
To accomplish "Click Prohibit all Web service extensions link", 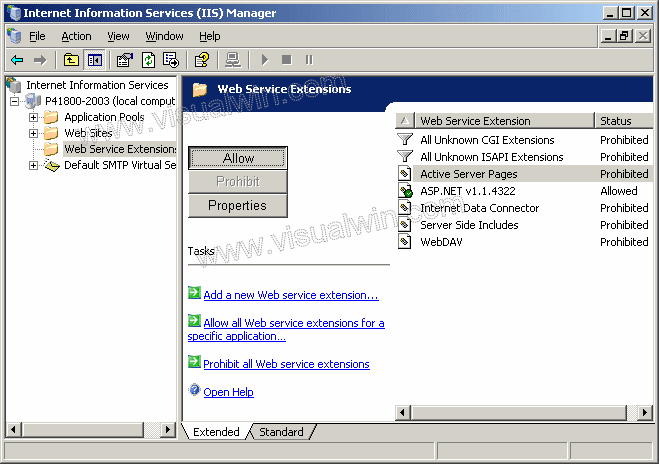I will pos(286,364).
